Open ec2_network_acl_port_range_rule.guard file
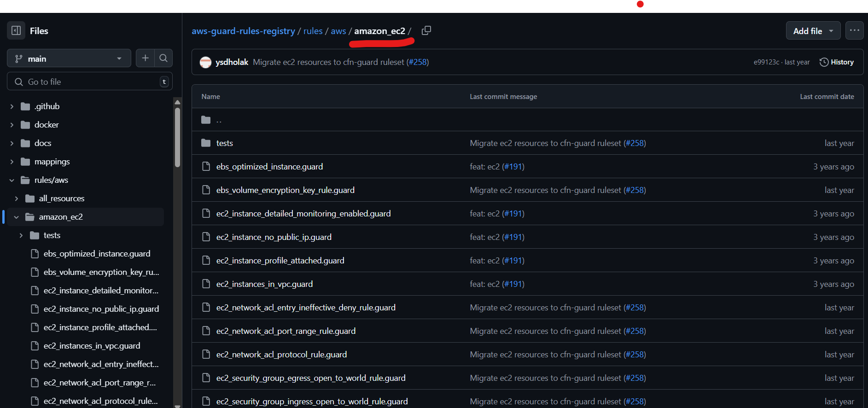The image size is (868, 408). coord(286,331)
